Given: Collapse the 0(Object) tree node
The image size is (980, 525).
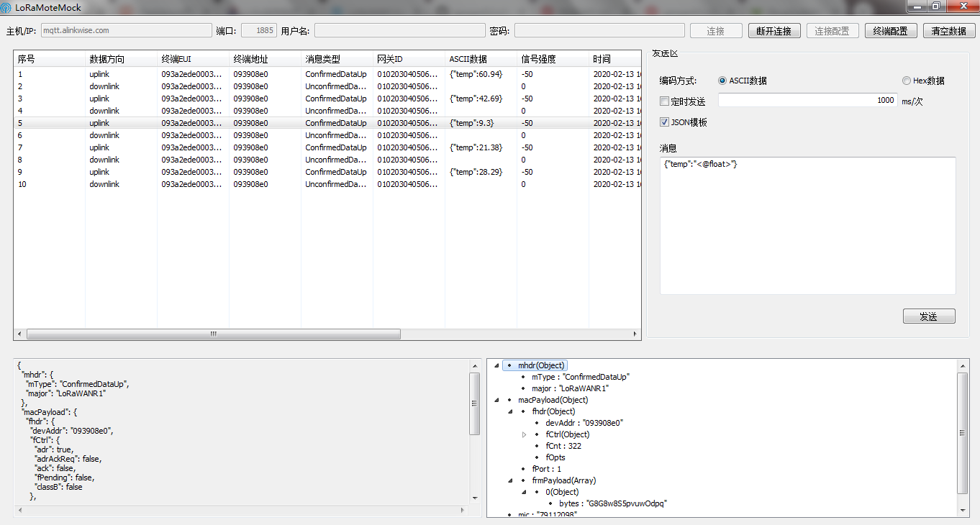Looking at the screenshot, I should pyautogui.click(x=524, y=492).
